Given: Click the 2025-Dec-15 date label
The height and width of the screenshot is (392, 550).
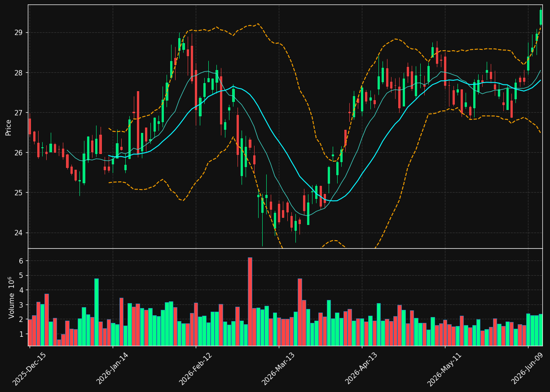Looking at the screenshot, I should pyautogui.click(x=29, y=369).
